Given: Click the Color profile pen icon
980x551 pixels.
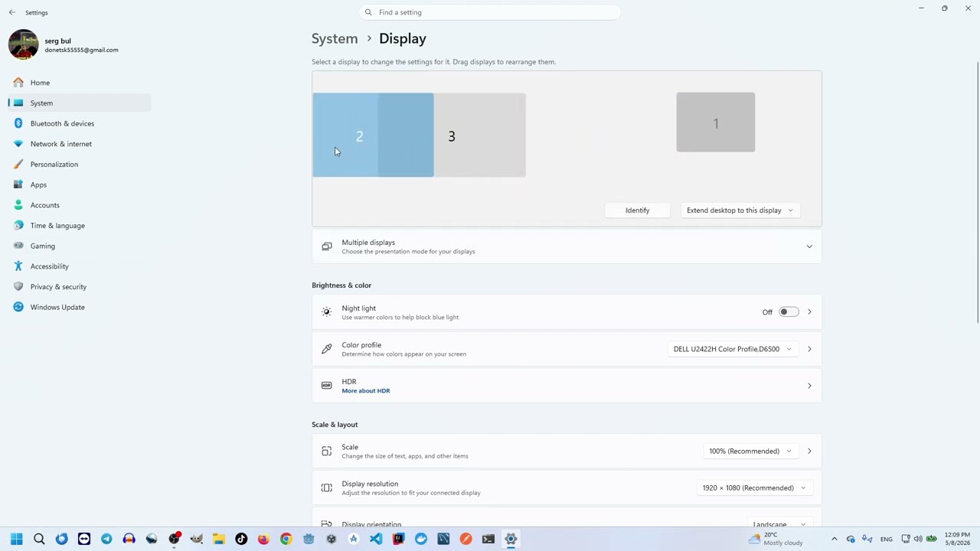Looking at the screenshot, I should (327, 349).
